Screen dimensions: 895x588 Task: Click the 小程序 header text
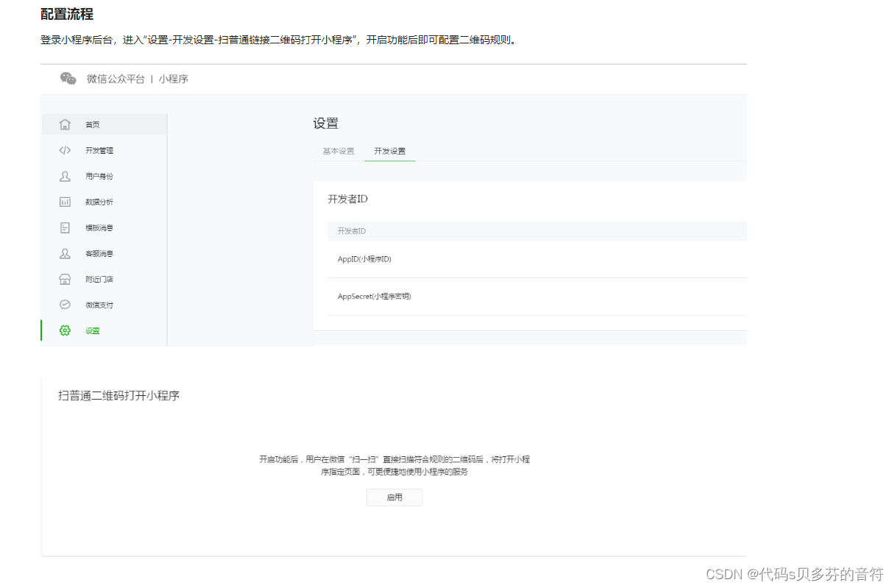(x=174, y=79)
